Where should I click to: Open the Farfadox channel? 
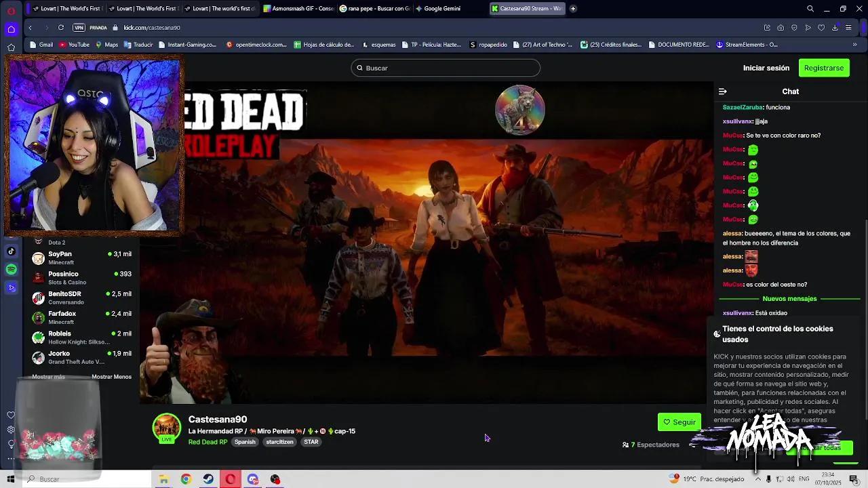coord(81,317)
